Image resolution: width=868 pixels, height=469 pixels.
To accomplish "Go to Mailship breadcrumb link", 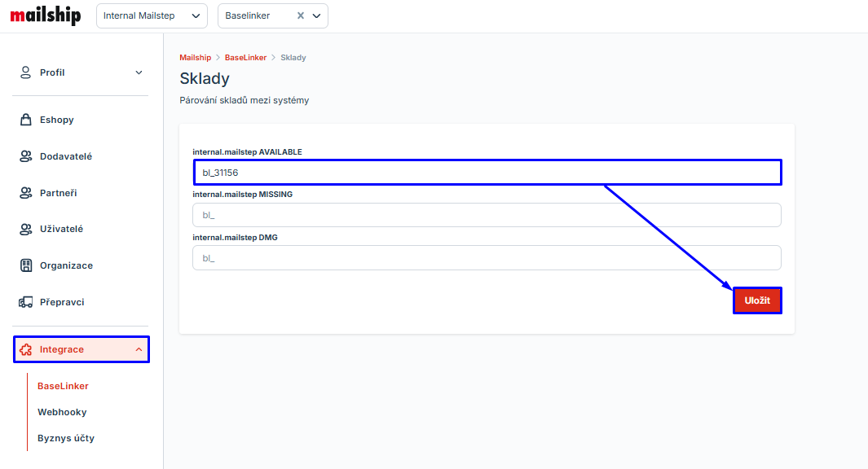I will tap(195, 58).
